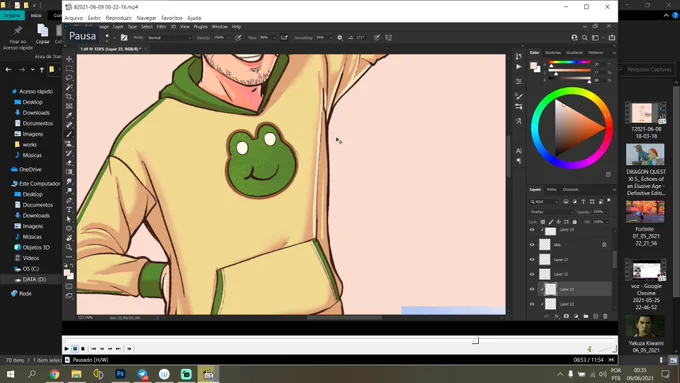Open layer blend mode Overlay dropdown
Screen dimensions: 680x383
(x=551, y=212)
